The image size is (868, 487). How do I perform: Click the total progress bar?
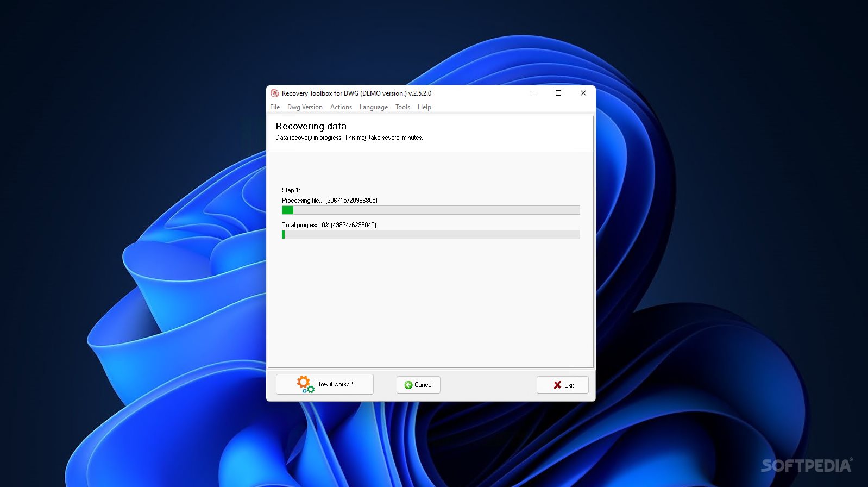(x=431, y=234)
